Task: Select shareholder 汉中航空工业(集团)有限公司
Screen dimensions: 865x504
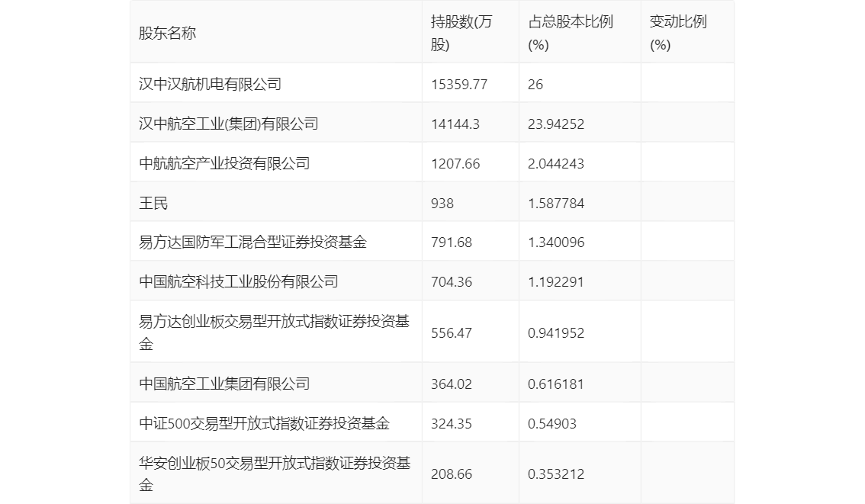Action: click(x=228, y=124)
